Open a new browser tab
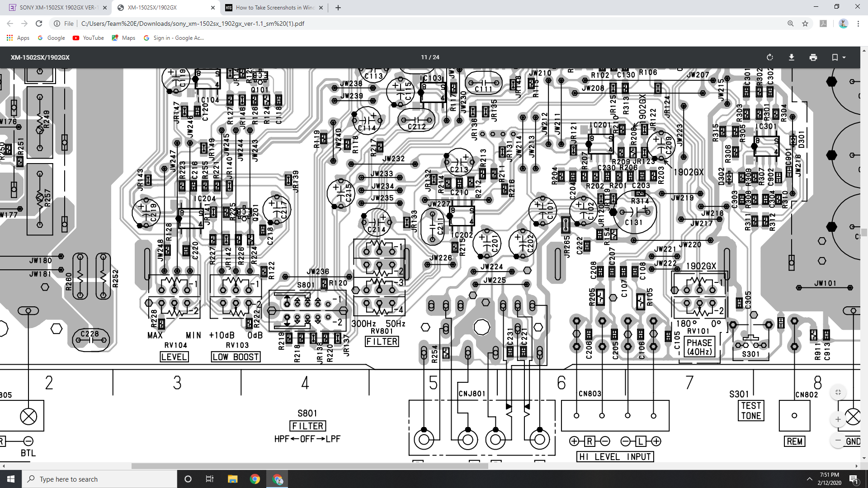Viewport: 868px width, 488px height. click(338, 8)
